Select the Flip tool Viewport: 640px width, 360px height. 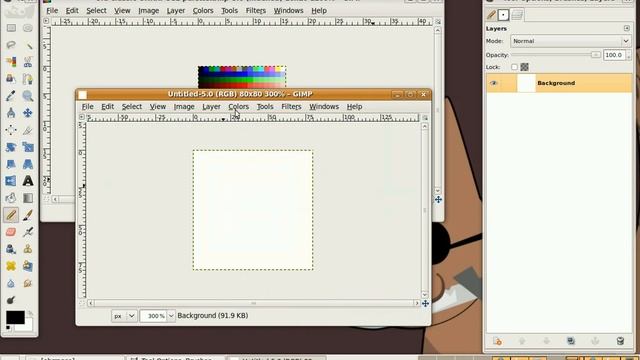11,181
